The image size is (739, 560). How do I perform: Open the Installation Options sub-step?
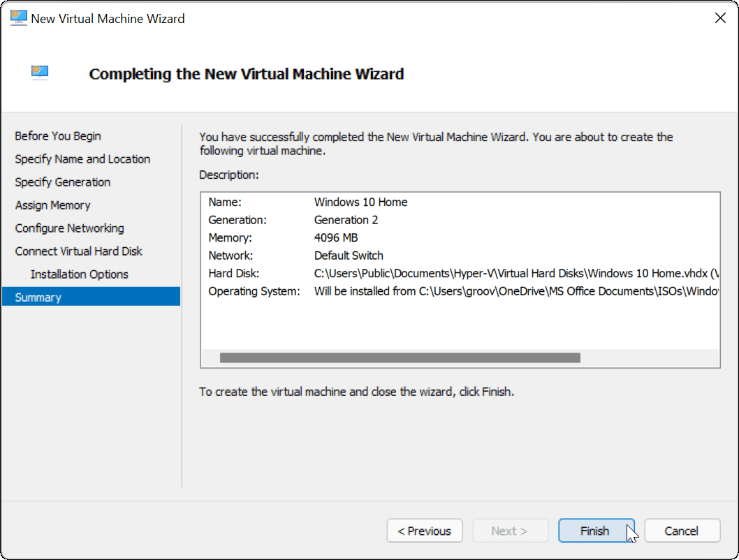pyautogui.click(x=80, y=274)
